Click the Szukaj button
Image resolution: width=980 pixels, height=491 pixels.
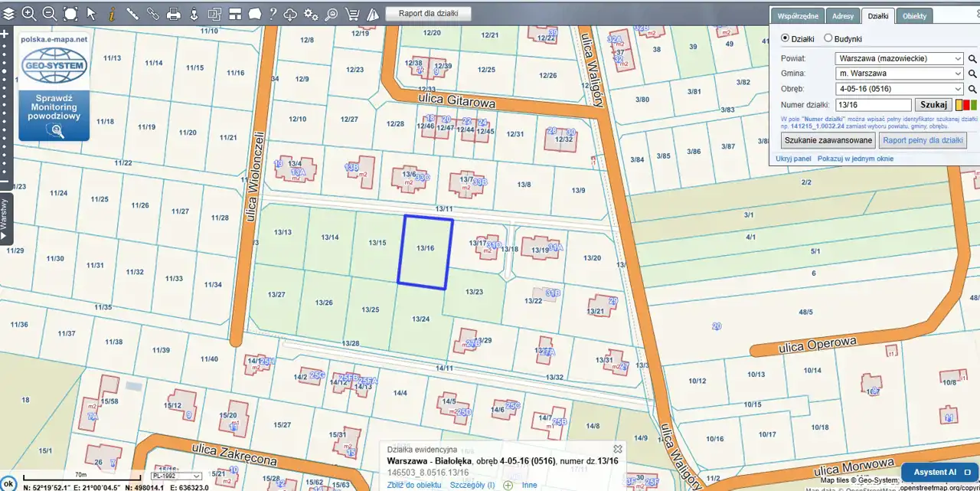(933, 105)
